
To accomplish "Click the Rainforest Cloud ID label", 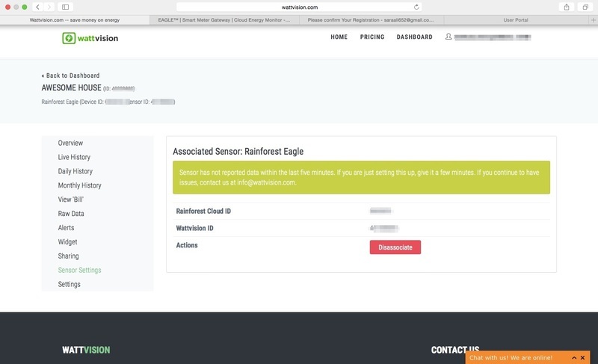I will tap(203, 212).
